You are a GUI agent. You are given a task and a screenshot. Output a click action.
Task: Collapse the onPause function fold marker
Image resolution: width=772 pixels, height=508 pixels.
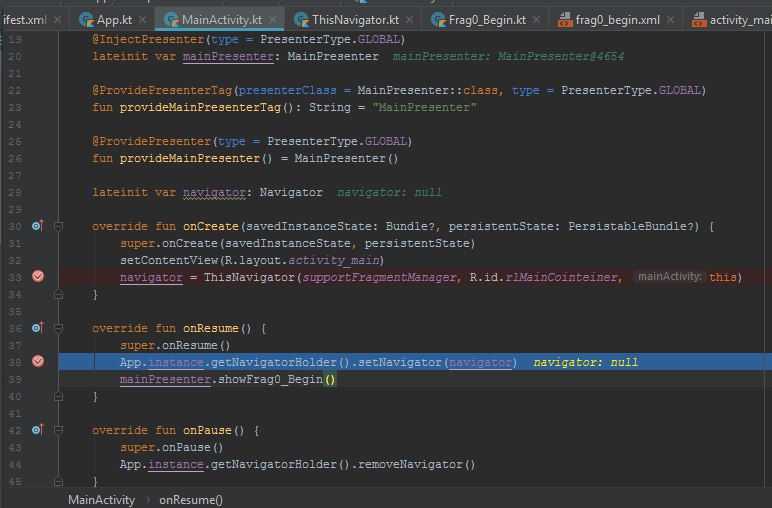58,430
